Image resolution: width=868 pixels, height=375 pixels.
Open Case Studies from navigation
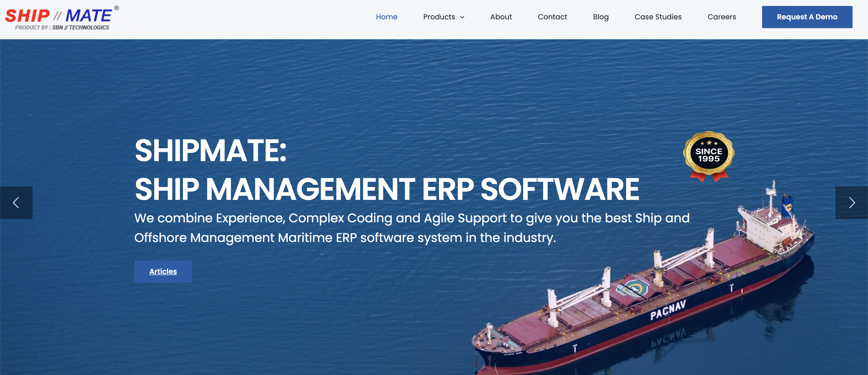(x=658, y=17)
